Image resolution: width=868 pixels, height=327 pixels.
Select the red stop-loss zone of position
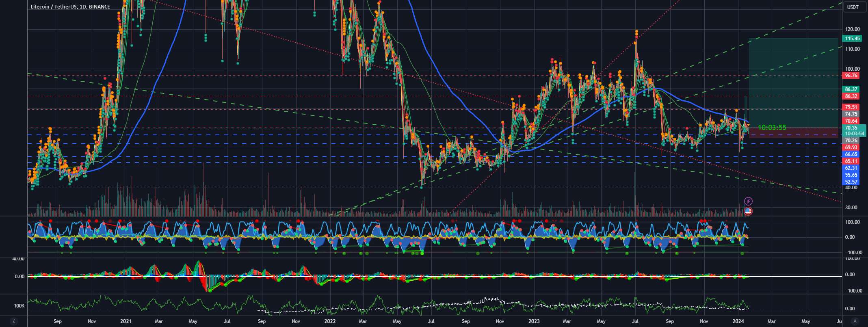click(x=793, y=133)
